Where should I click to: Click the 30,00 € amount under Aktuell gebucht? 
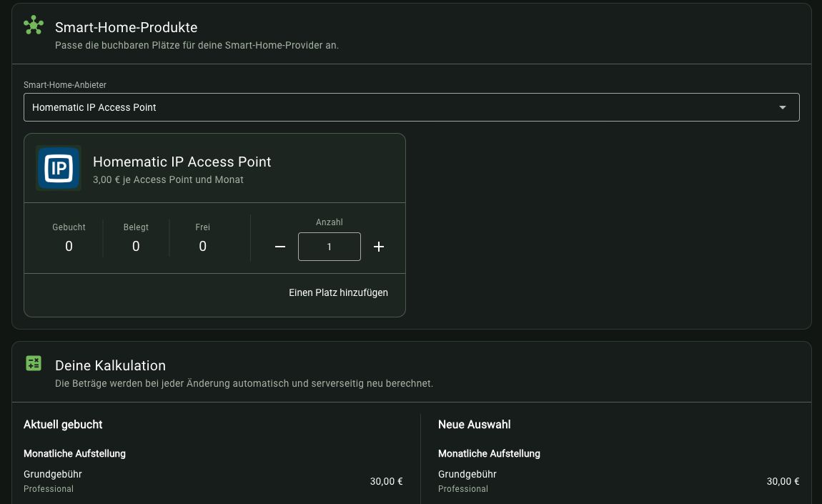point(387,481)
